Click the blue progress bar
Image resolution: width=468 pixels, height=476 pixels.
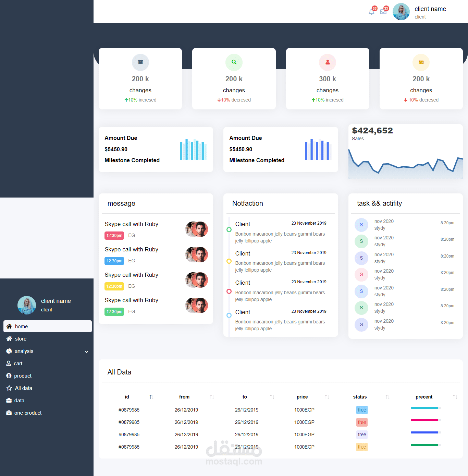coord(426,432)
